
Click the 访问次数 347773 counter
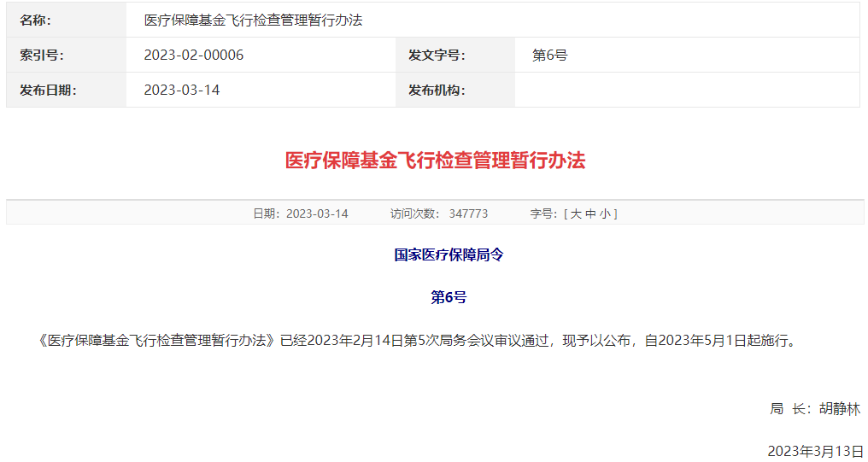439,213
